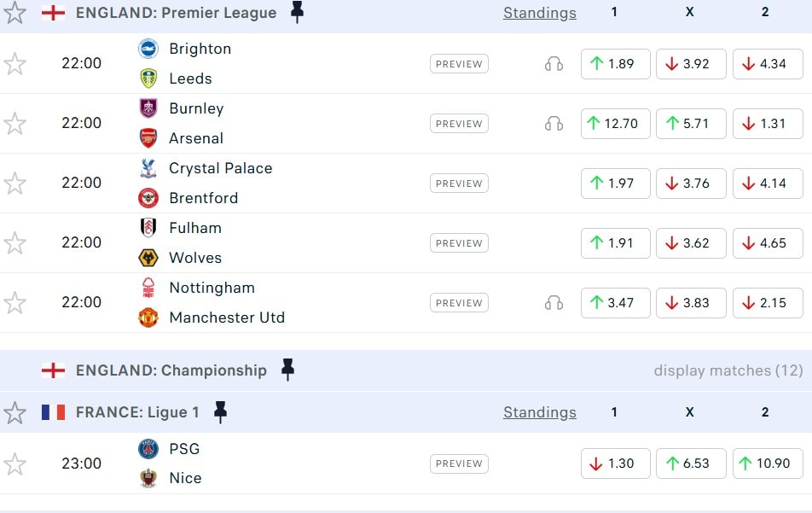Open Preview for Crystal Palace vs Brentford
The height and width of the screenshot is (513, 812).
click(x=459, y=184)
